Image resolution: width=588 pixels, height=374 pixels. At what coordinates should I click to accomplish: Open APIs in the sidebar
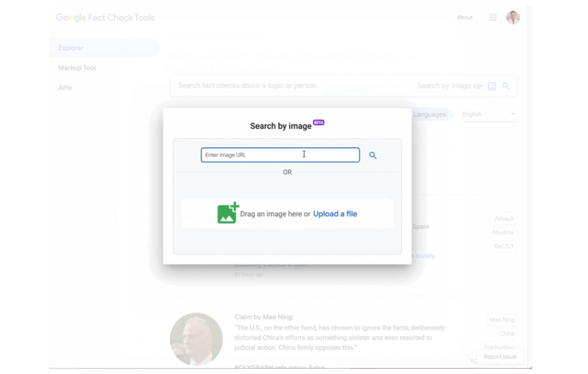pyautogui.click(x=65, y=88)
